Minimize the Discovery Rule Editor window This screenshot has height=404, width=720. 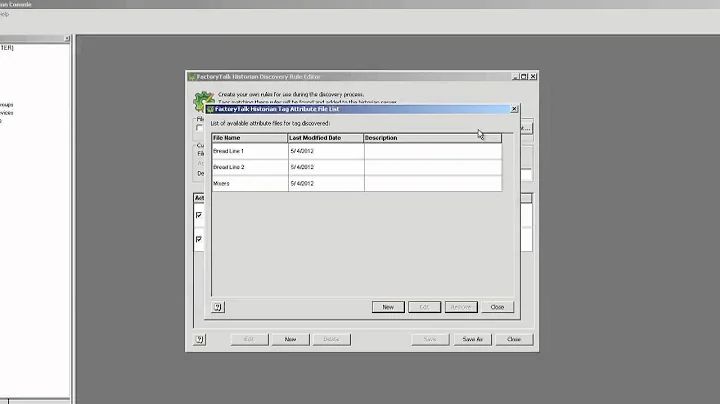pyautogui.click(x=516, y=77)
